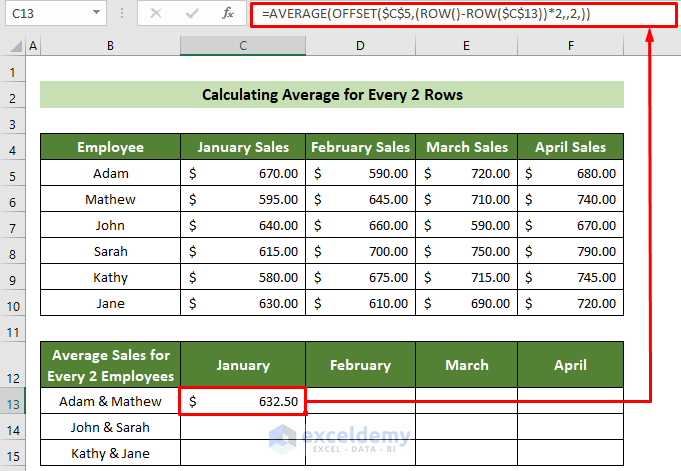Viewport: 681px width, 471px height.
Task: Click the April Sales header cell
Action: click(570, 147)
